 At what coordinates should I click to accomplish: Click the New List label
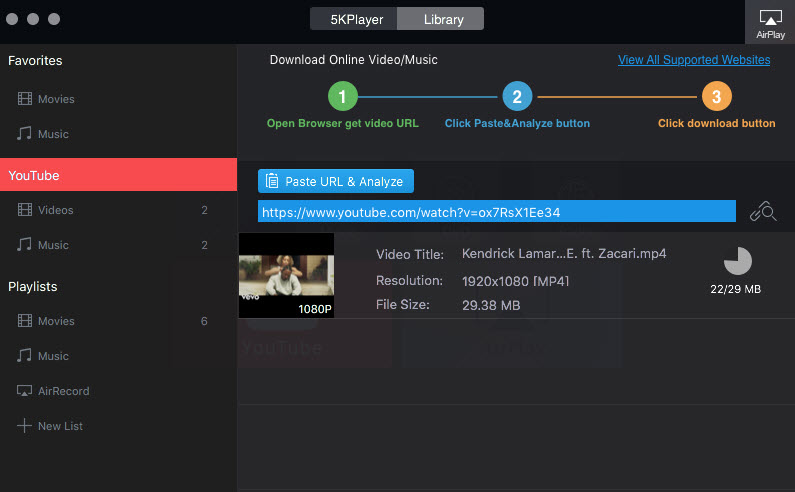click(x=60, y=426)
